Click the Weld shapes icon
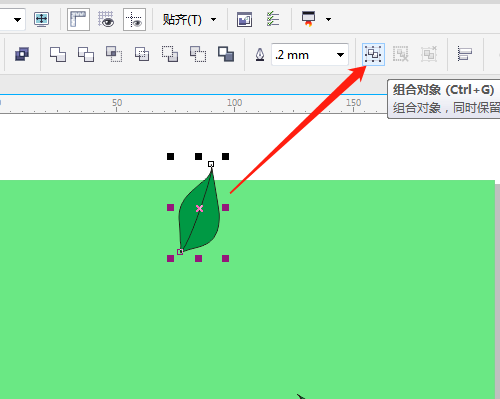The image size is (500, 399). [x=58, y=54]
